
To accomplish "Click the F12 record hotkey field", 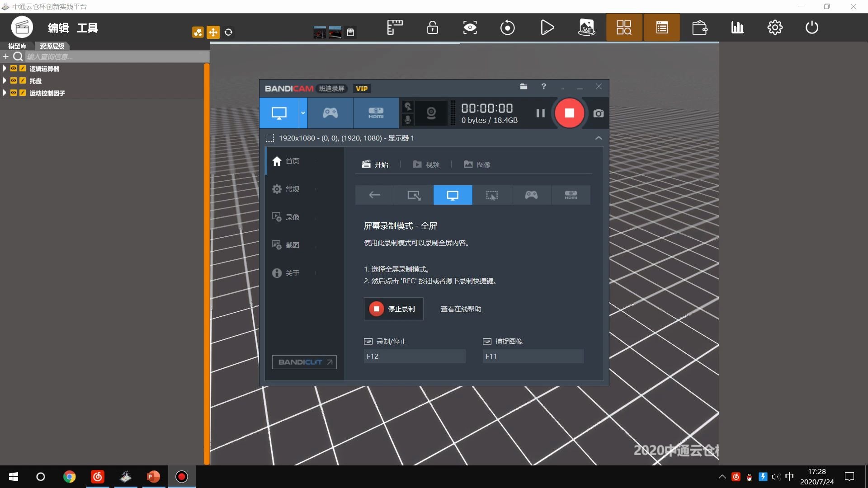I will [414, 357].
